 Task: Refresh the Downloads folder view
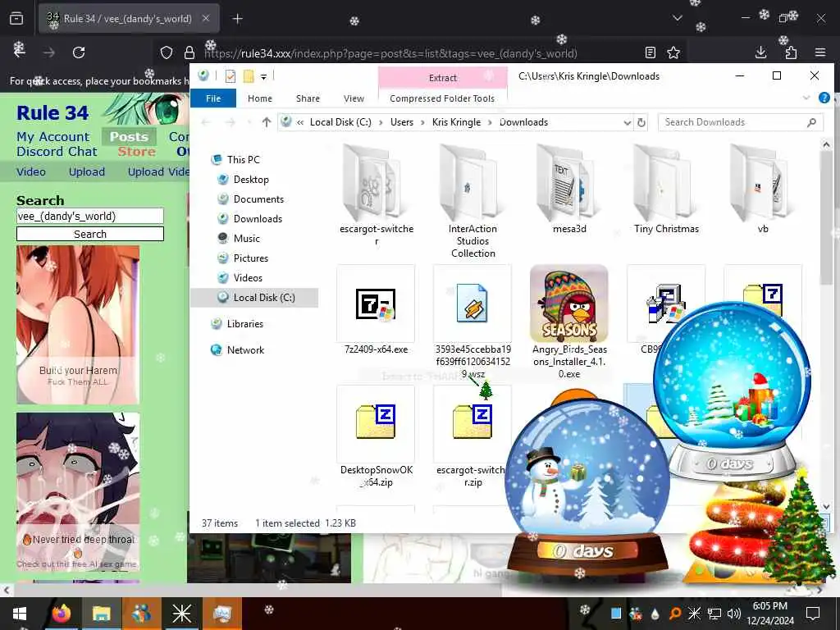click(x=641, y=123)
